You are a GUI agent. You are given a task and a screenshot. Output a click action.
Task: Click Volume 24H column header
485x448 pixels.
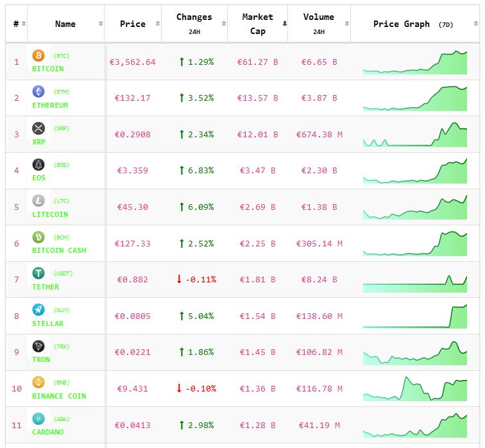pos(318,24)
